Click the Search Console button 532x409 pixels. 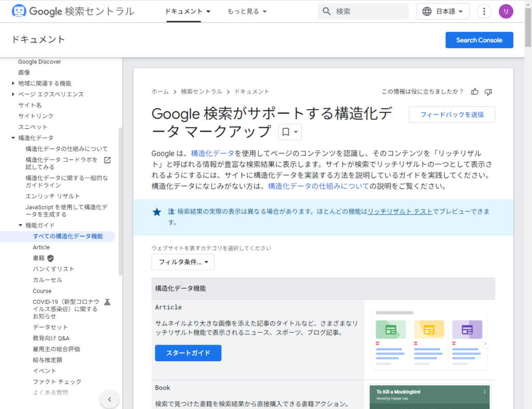click(478, 40)
